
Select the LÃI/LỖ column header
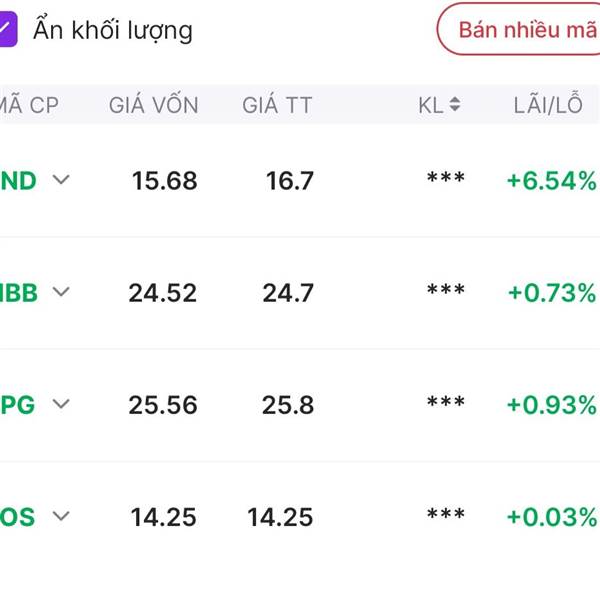pyautogui.click(x=548, y=104)
